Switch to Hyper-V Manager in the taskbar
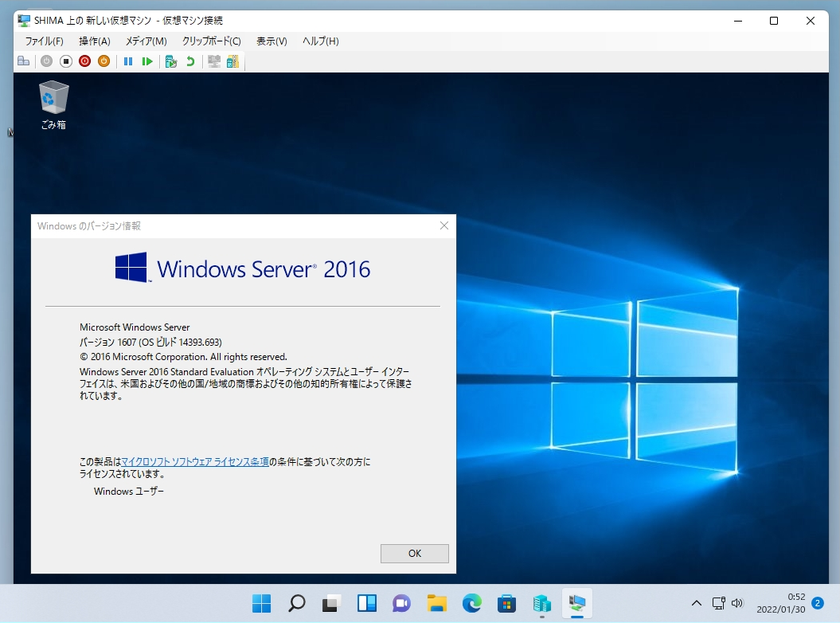The image size is (840, 623). click(542, 604)
